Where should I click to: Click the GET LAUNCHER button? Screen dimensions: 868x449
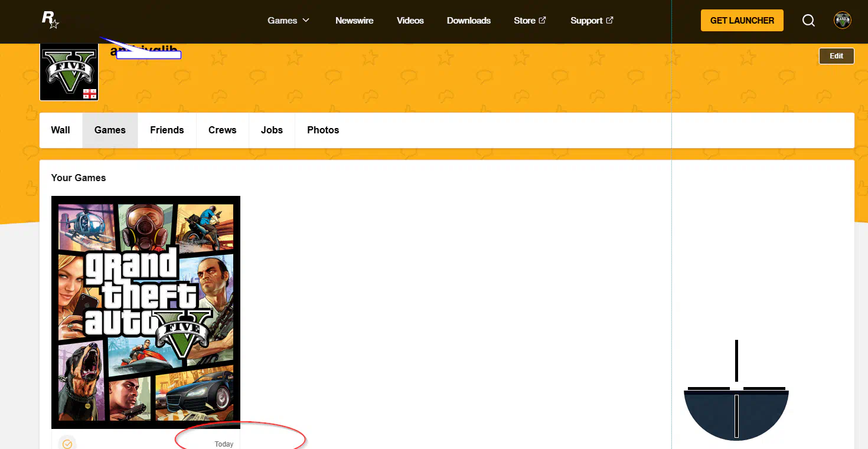[742, 20]
